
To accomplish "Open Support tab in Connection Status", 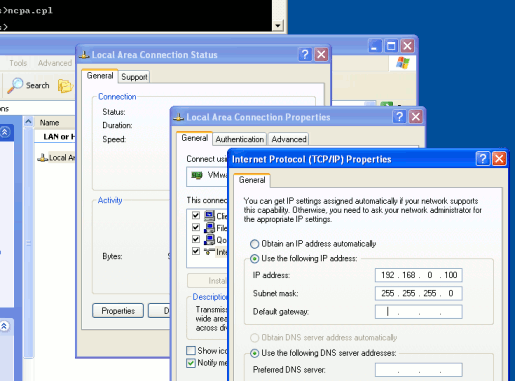I will click(134, 77).
